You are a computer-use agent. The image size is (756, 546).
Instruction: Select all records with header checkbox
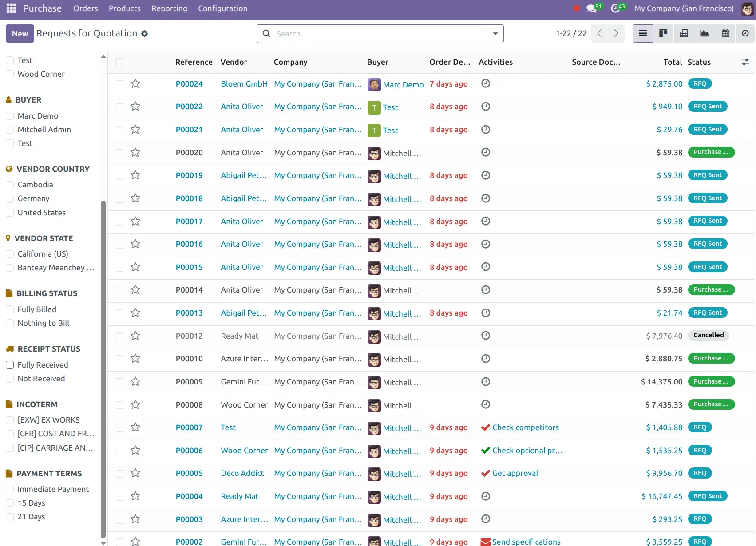click(119, 62)
